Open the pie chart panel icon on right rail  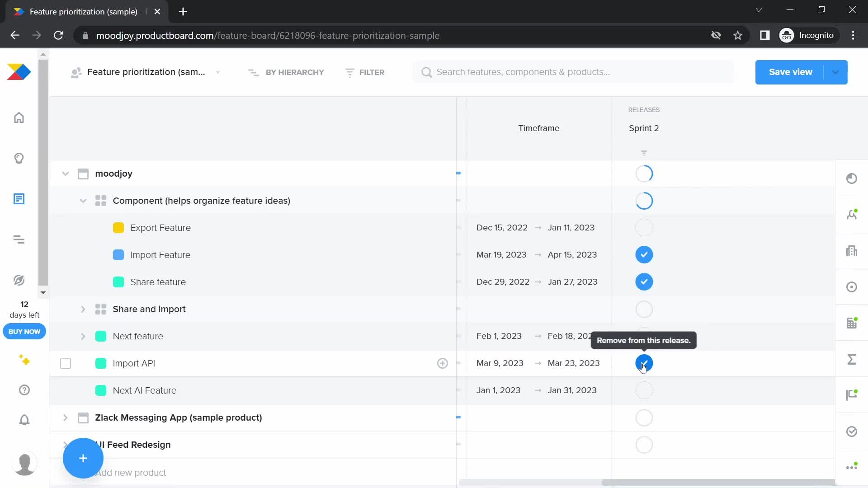point(852,178)
